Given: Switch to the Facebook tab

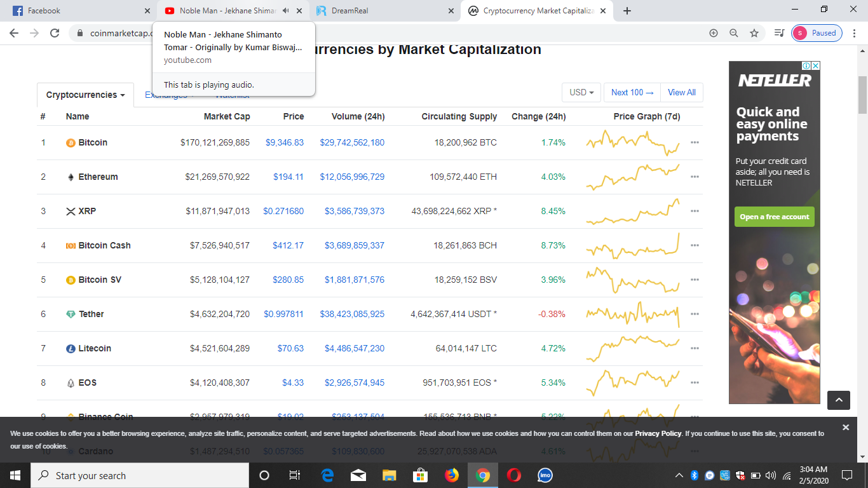Looking at the screenshot, I should pyautogui.click(x=79, y=11).
